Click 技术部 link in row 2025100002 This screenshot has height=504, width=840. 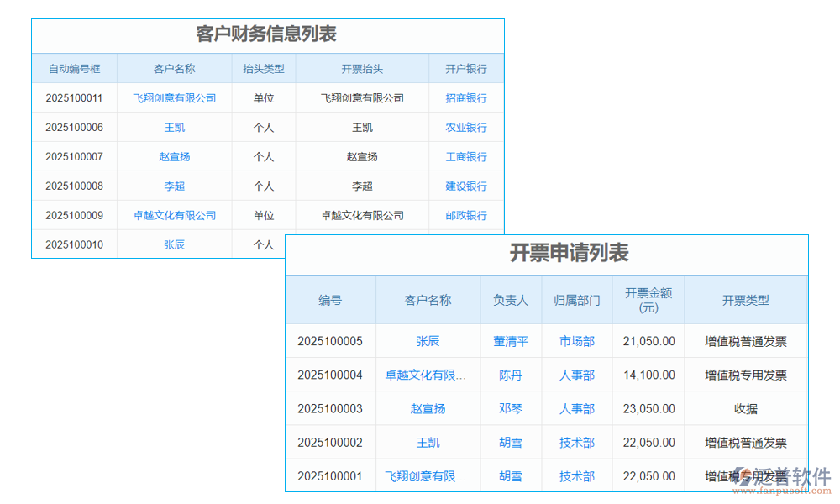pyautogui.click(x=577, y=443)
